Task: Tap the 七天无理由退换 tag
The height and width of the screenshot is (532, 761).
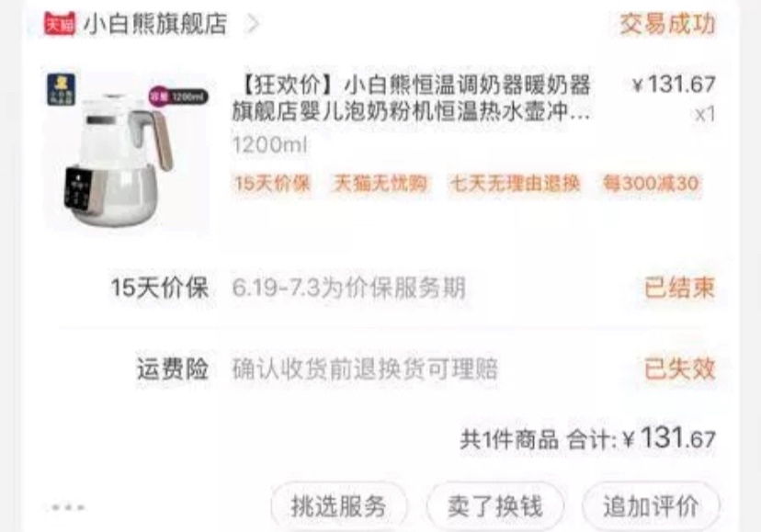Action: click(x=515, y=184)
